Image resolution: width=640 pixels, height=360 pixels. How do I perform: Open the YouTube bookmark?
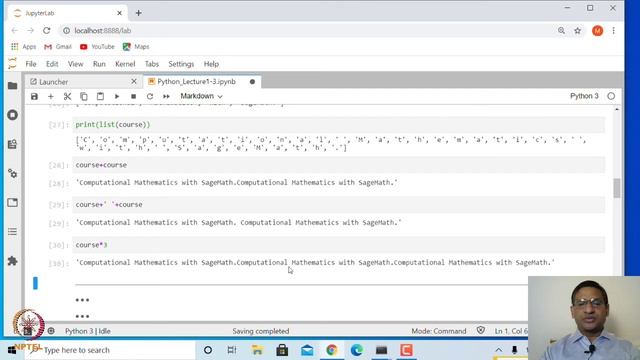[97, 47]
